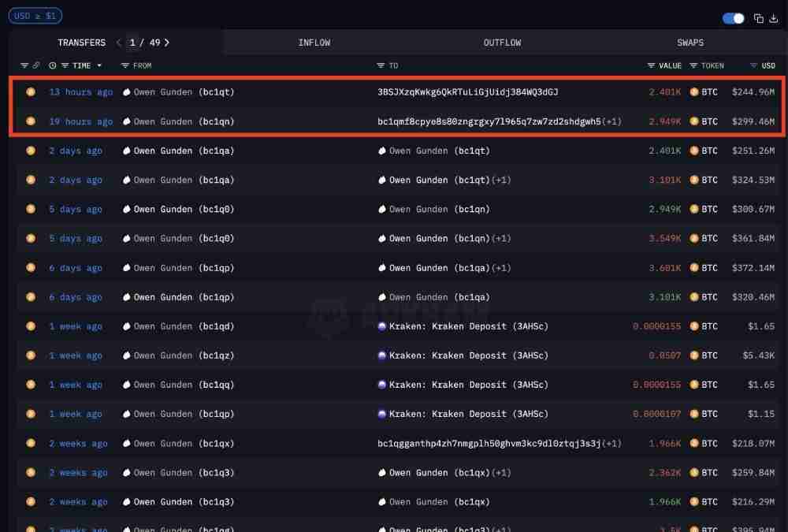The height and width of the screenshot is (532, 788).
Task: Click the filter icon beside the VALUE column
Action: point(652,65)
